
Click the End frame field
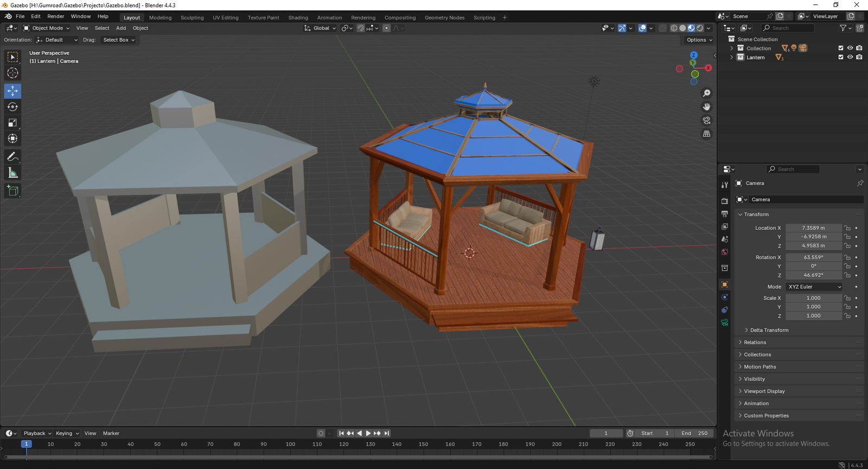[x=695, y=433]
